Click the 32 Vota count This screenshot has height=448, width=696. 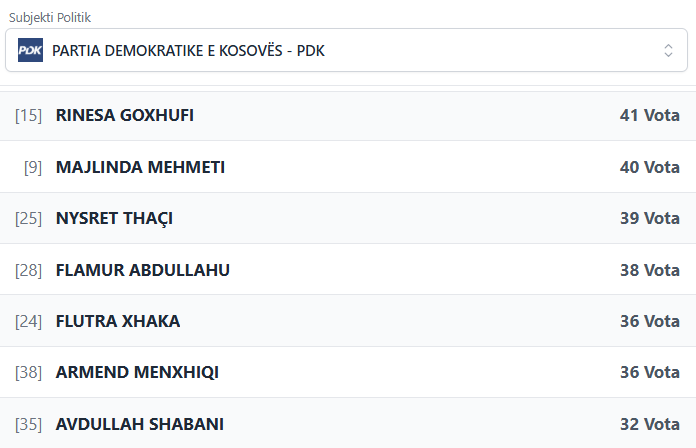(x=649, y=424)
